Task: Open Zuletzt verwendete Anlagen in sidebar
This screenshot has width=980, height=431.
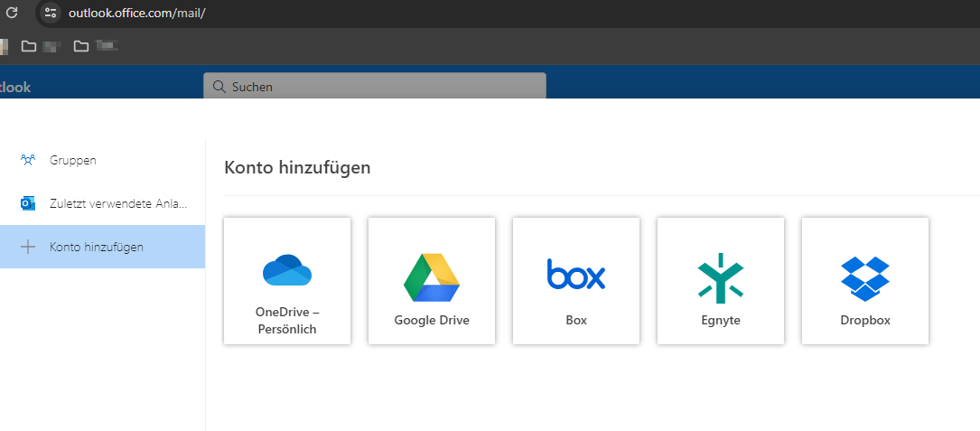Action: pyautogui.click(x=102, y=203)
